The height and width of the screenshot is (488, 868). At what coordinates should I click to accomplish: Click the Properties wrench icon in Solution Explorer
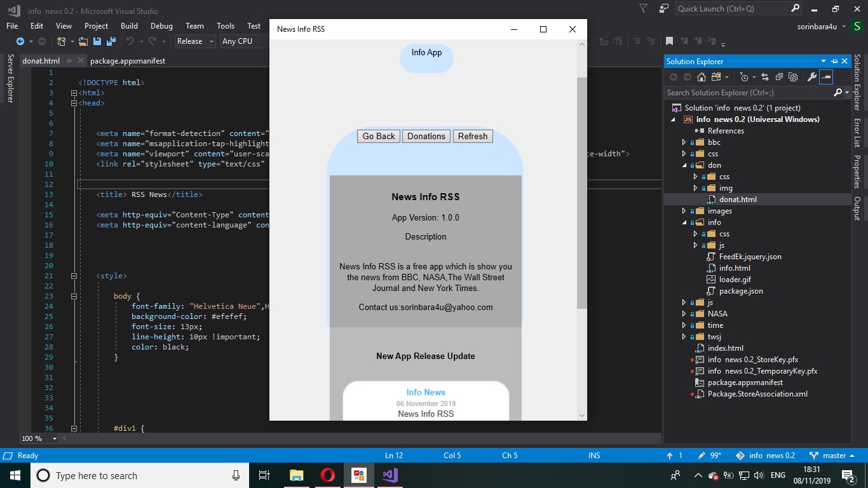(x=811, y=77)
